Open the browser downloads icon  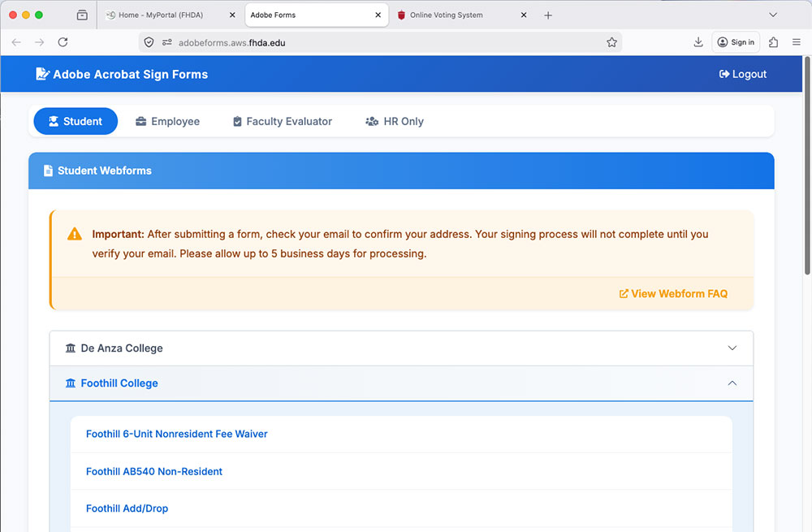[x=698, y=42]
